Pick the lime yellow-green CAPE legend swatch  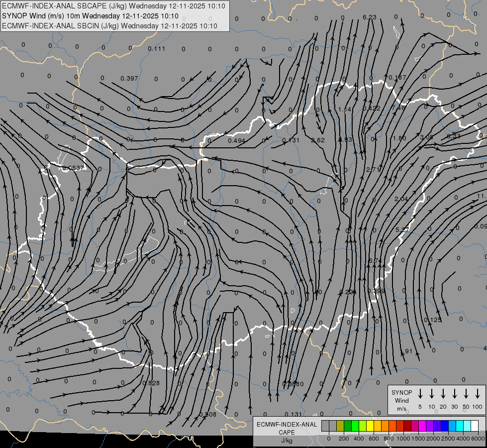click(363, 426)
